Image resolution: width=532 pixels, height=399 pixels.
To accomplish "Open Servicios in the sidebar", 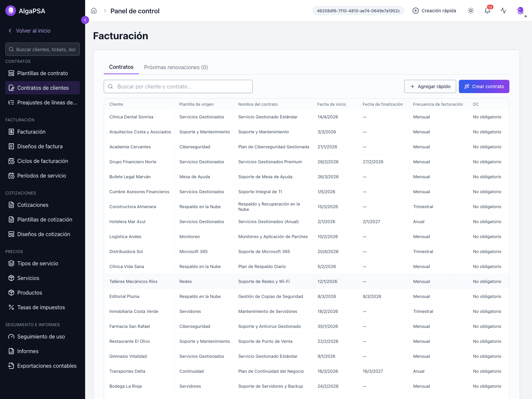I will (x=43, y=278).
